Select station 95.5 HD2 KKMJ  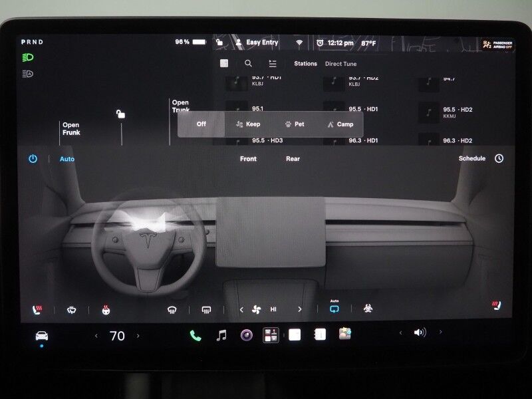point(446,112)
